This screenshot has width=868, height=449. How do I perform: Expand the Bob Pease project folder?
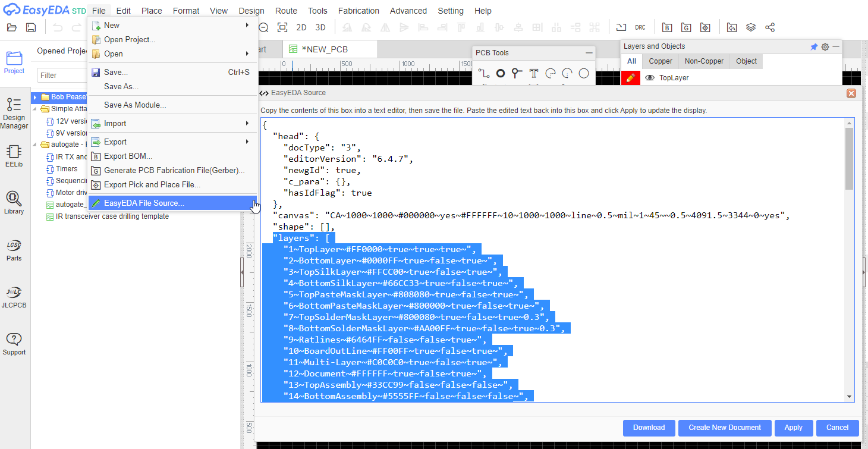[35, 97]
